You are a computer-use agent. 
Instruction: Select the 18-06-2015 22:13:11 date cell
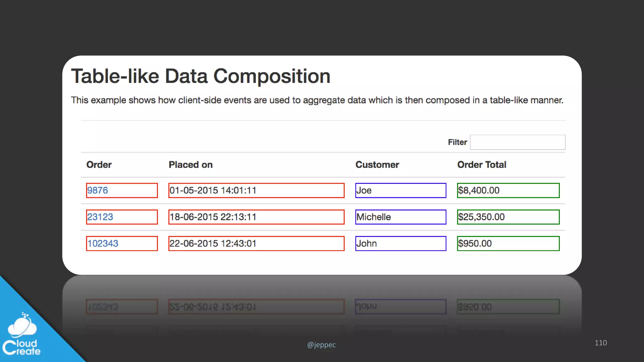(x=213, y=217)
